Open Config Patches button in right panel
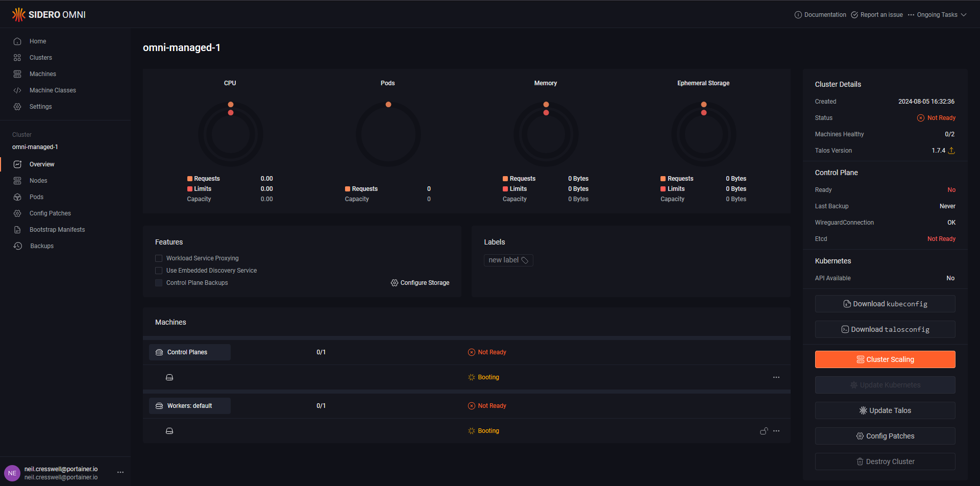Screen dimensions: 980x486 pos(885,436)
